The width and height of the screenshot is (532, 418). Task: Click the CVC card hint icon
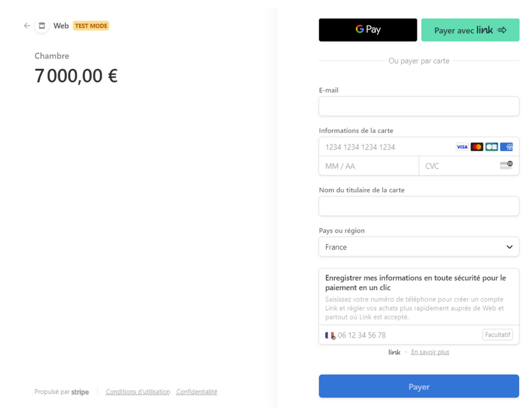coord(506,165)
